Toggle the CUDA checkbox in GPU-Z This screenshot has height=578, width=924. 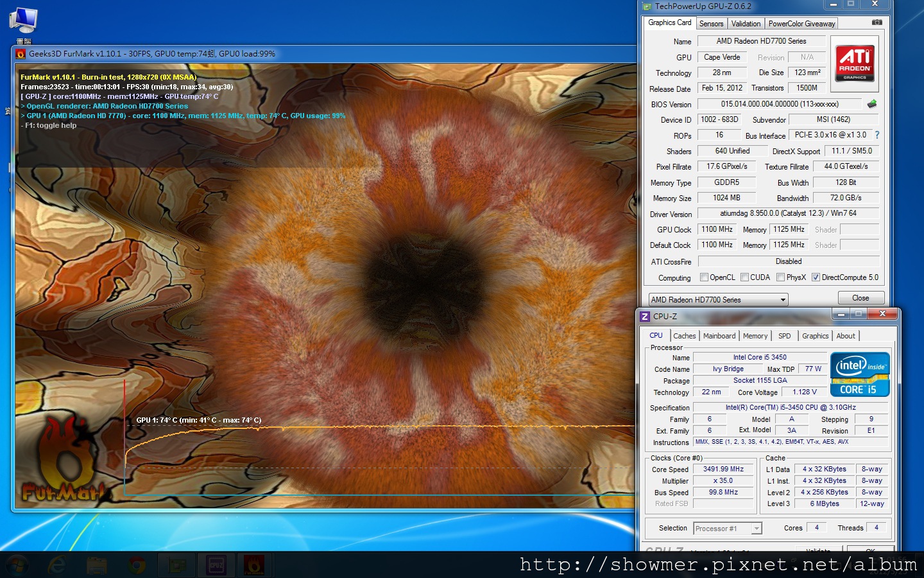pyautogui.click(x=744, y=277)
